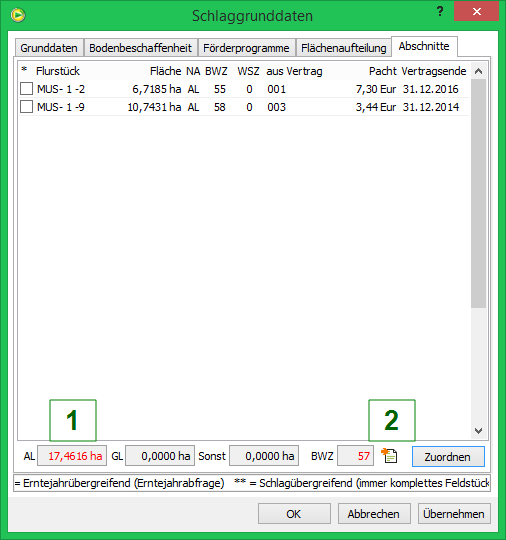
Task: Check the box for MUS- 1 -9
Action: (x=27, y=107)
